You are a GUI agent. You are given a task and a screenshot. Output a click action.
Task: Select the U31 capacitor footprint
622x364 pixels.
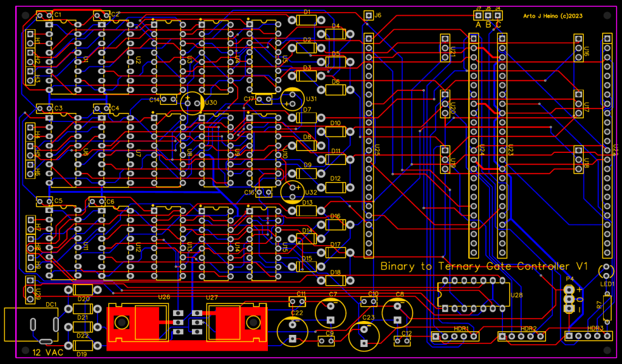[293, 99]
